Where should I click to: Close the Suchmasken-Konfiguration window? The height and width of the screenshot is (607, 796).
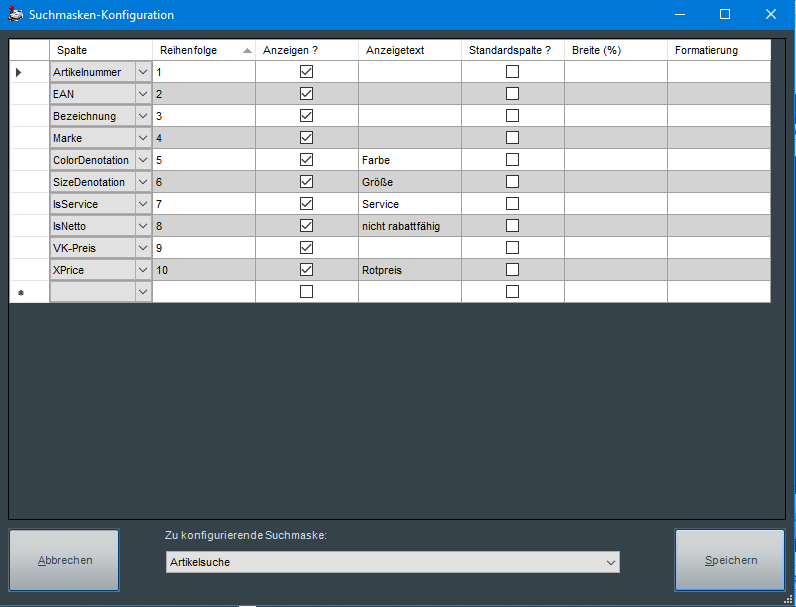771,15
